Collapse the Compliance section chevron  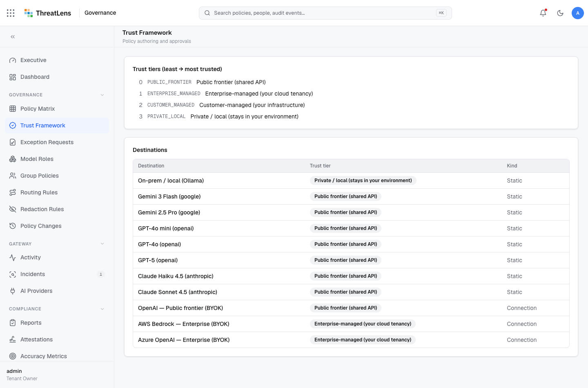102,309
